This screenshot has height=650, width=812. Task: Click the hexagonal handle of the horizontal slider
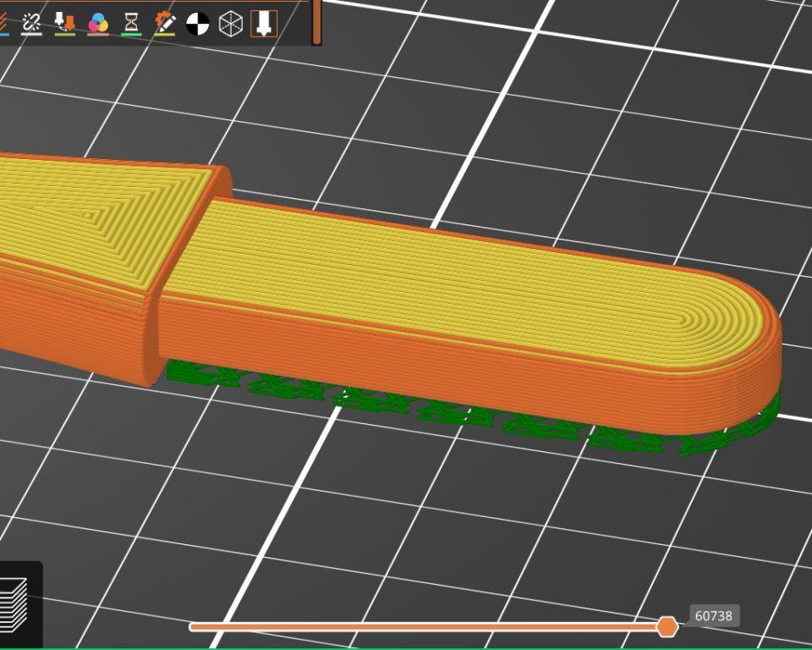pos(667,626)
